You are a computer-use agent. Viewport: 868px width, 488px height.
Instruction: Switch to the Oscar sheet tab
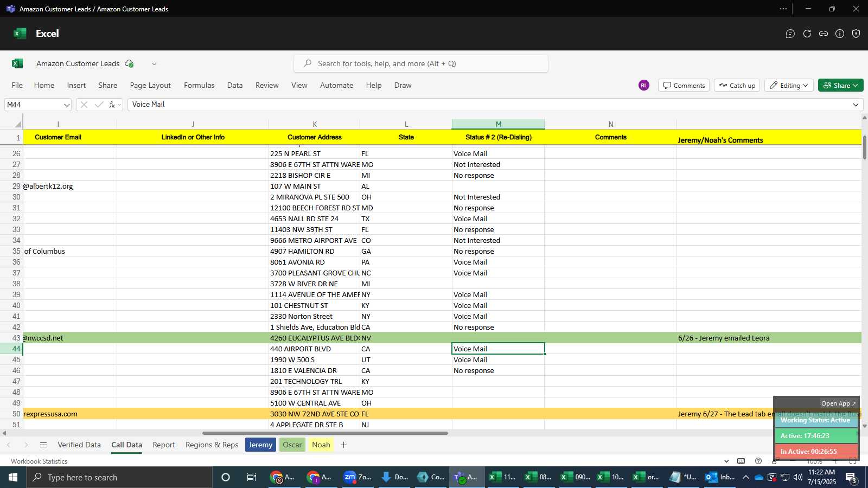[292, 445]
